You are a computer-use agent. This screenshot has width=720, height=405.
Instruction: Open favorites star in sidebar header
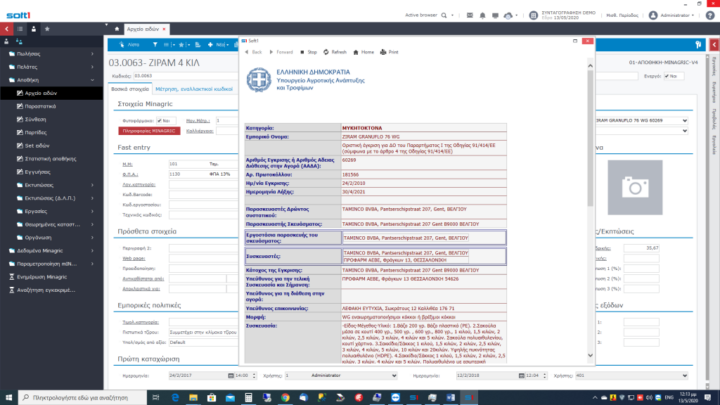pos(47,29)
